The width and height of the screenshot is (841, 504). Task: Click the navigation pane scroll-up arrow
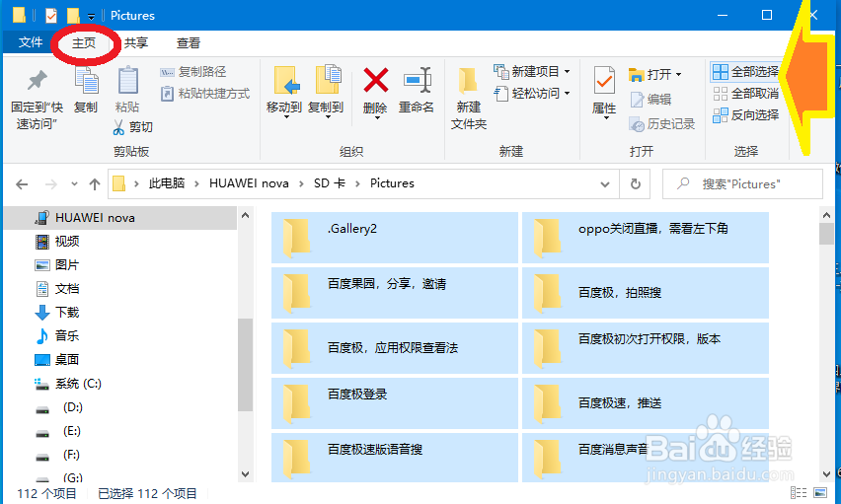pos(245,215)
